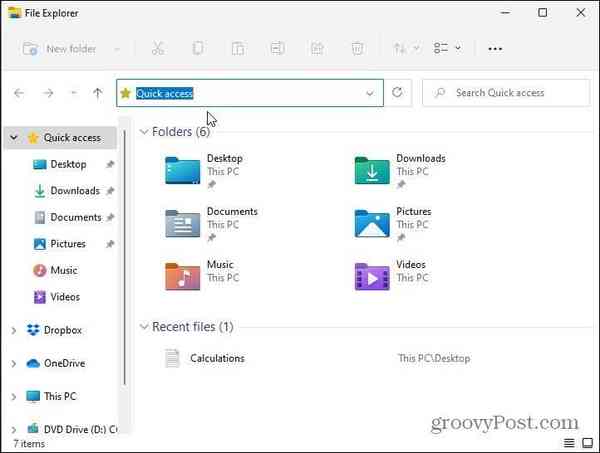
Task: Click the New folder button
Action: (x=59, y=49)
